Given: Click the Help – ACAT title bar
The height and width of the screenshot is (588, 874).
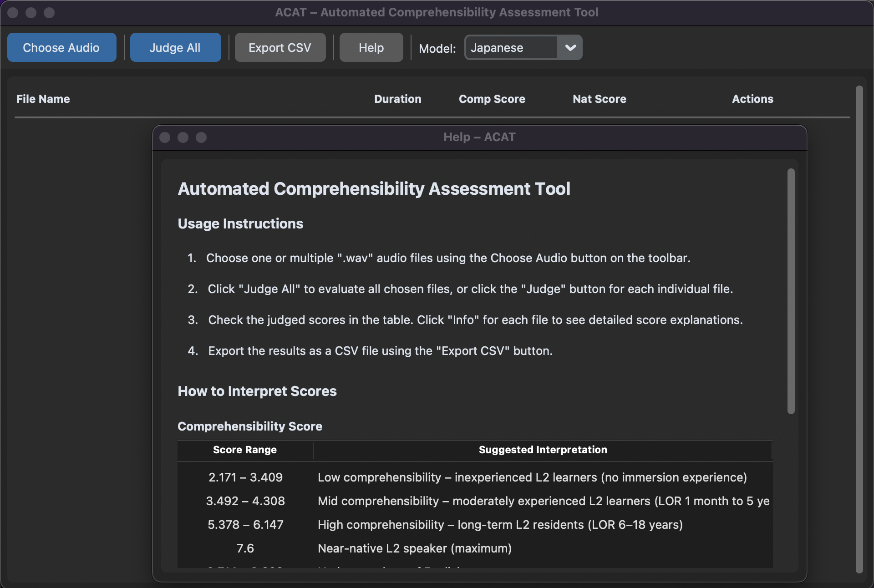Looking at the screenshot, I should click(x=479, y=137).
